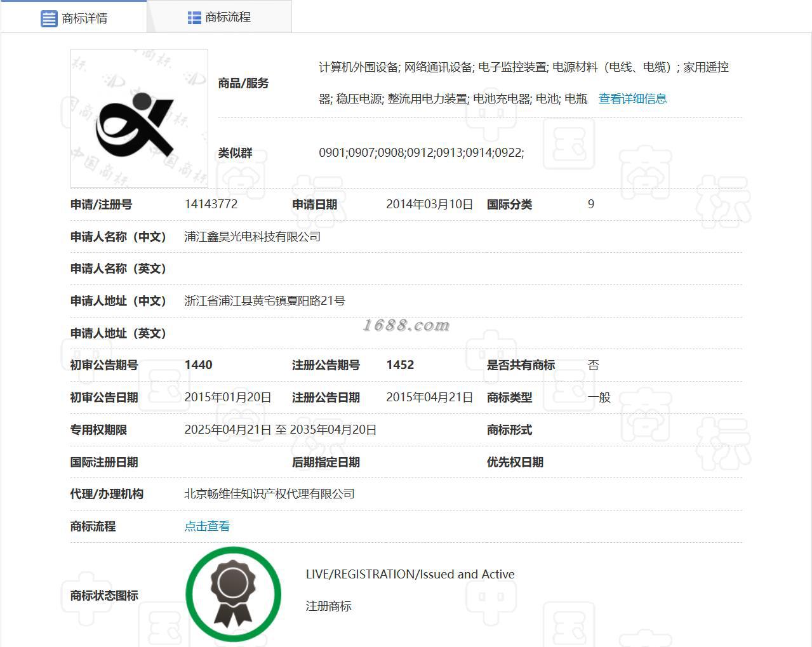Select the 优先权日期 label
The height and width of the screenshot is (647, 812).
pos(515,462)
